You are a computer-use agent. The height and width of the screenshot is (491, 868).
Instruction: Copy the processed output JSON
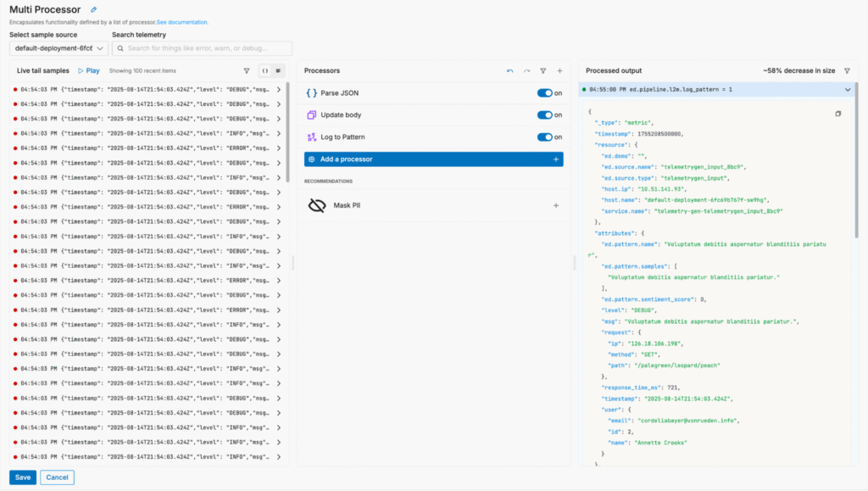[x=837, y=114]
